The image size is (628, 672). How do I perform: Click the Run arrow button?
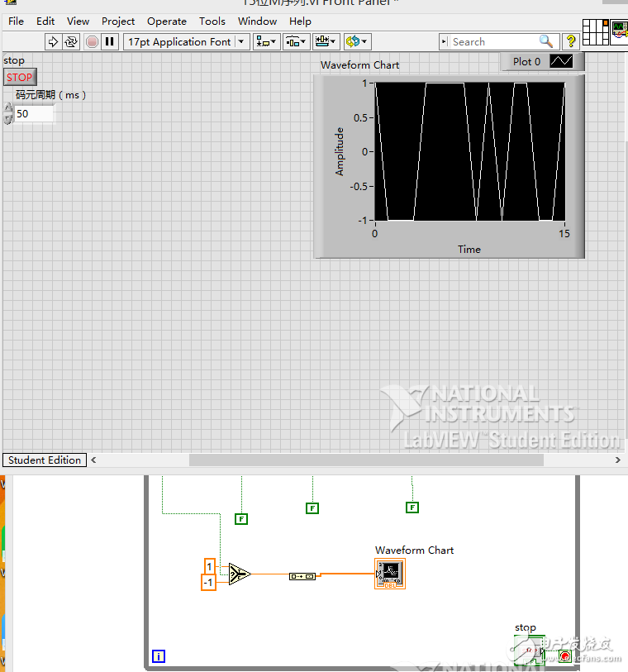point(53,41)
